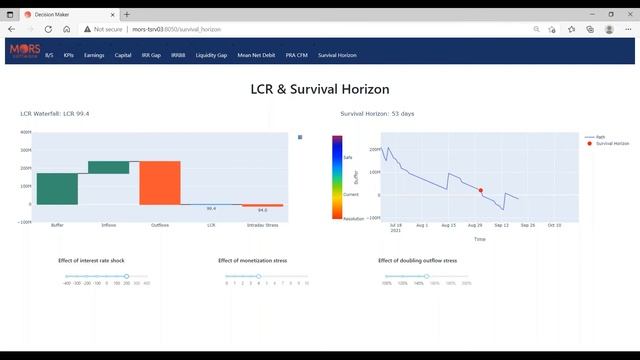Image resolution: width=640 pixels, height=360 pixels.
Task: Open the IRR Gap page
Action: point(151,55)
